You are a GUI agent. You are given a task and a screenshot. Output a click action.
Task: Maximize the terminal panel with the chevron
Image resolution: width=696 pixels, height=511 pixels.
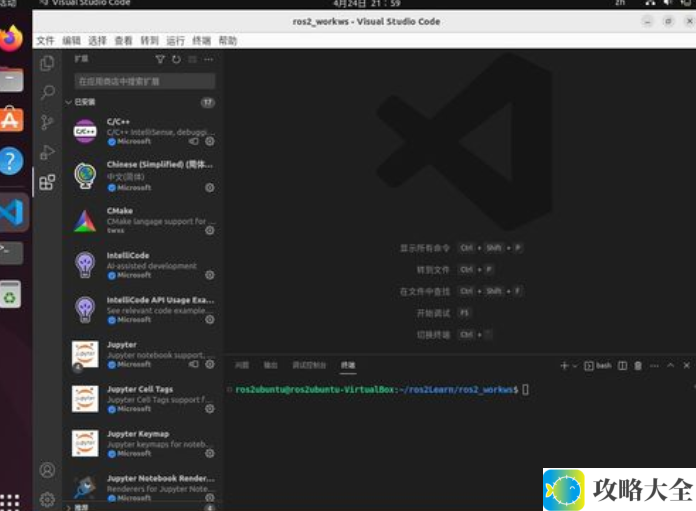pos(670,365)
